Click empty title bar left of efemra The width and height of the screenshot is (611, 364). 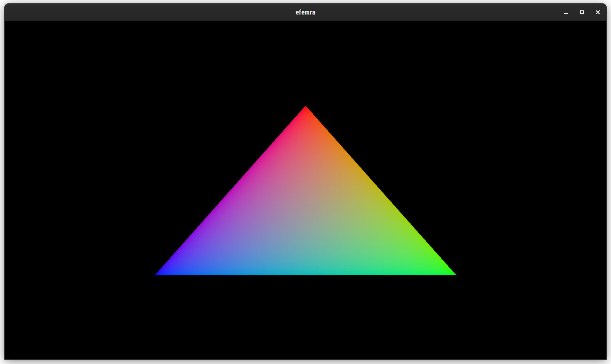[x=141, y=12]
